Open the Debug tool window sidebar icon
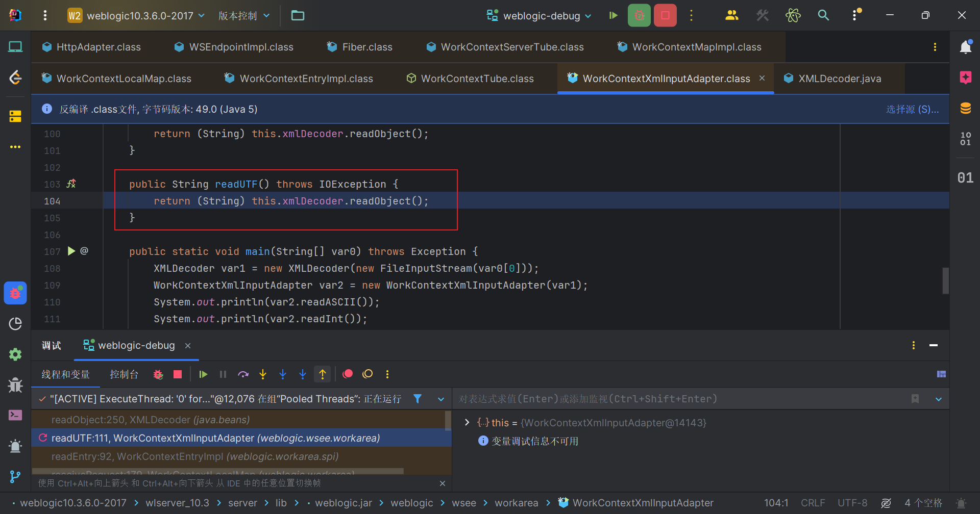This screenshot has height=514, width=980. click(x=15, y=293)
